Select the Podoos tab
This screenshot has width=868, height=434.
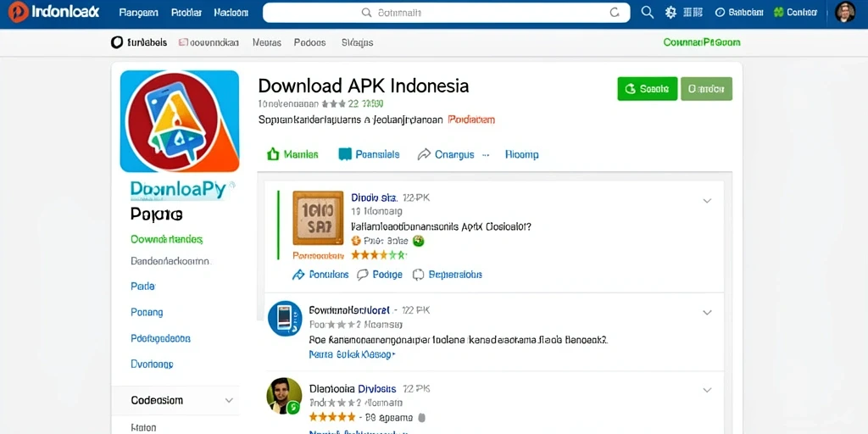click(310, 42)
